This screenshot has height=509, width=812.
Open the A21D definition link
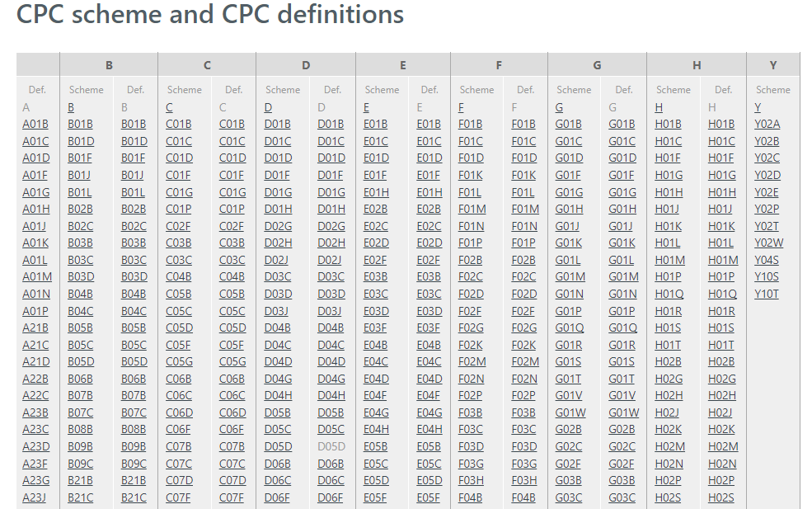[x=35, y=361]
